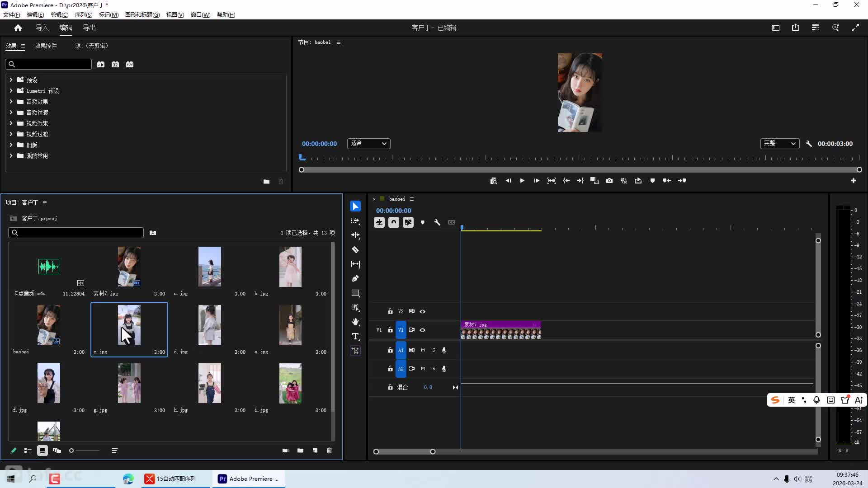
Task: Step back one frame in Program monitor
Action: [x=508, y=181]
